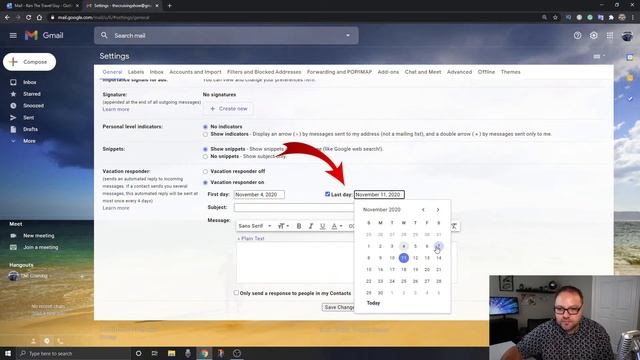640x360 pixels.
Task: Open the Signature Learn more link
Action: pos(116,109)
